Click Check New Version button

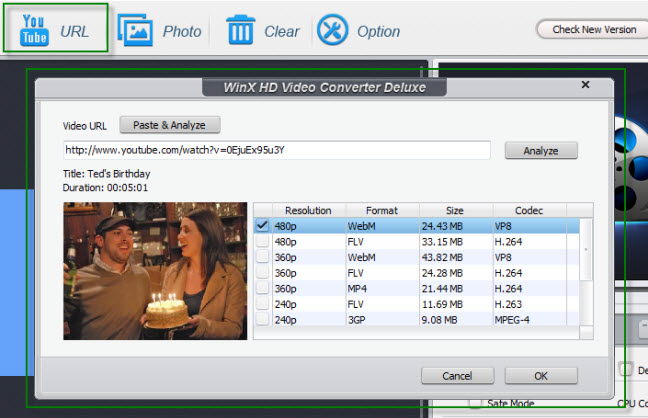coord(593,29)
